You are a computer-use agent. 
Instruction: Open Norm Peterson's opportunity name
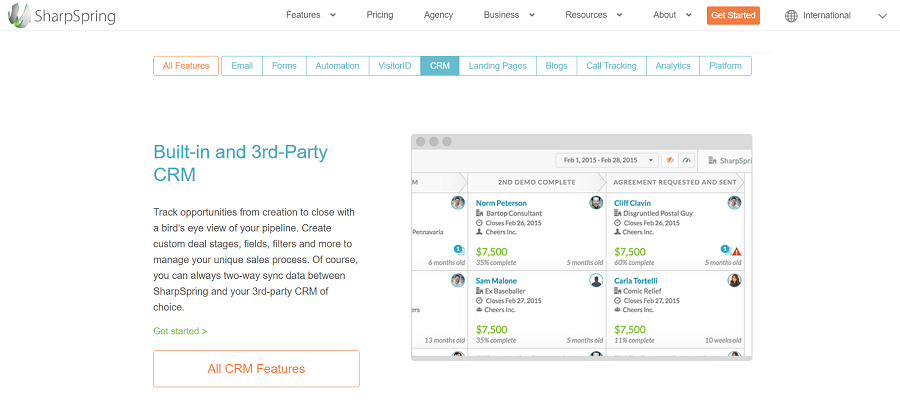[x=501, y=203]
